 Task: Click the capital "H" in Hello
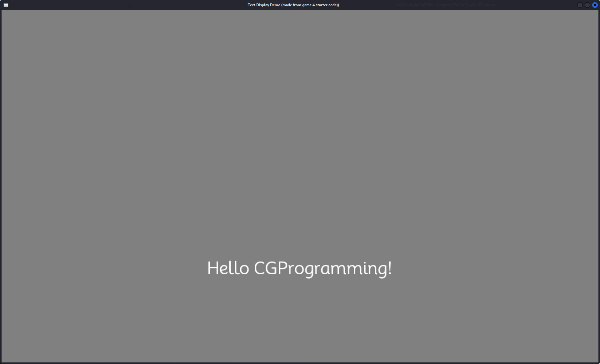[x=213, y=268]
